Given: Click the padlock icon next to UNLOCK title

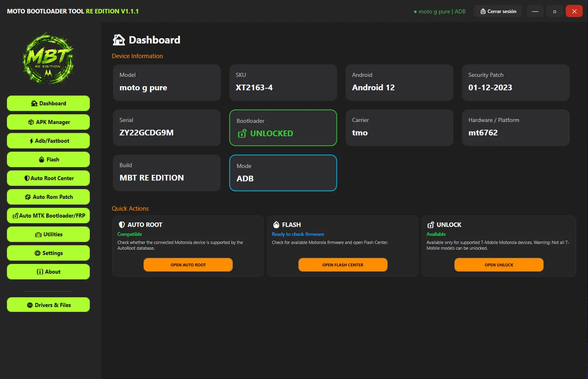Looking at the screenshot, I should pyautogui.click(x=430, y=225).
